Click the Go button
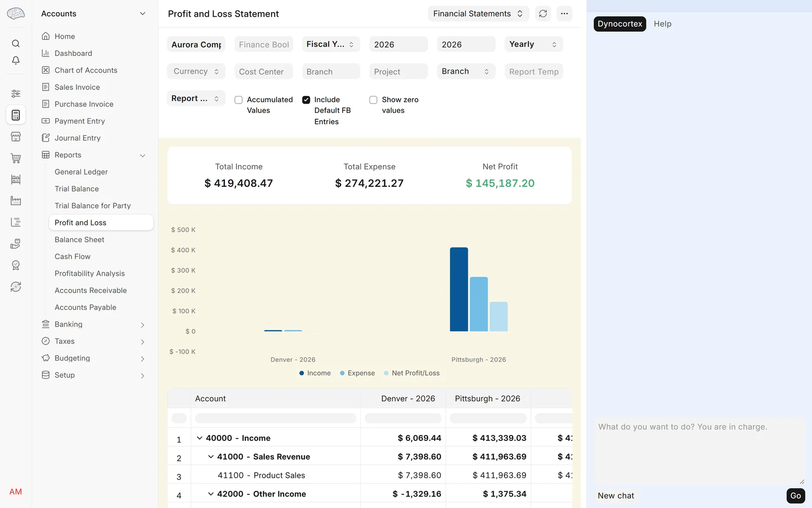This screenshot has width=812, height=508. coord(795,496)
